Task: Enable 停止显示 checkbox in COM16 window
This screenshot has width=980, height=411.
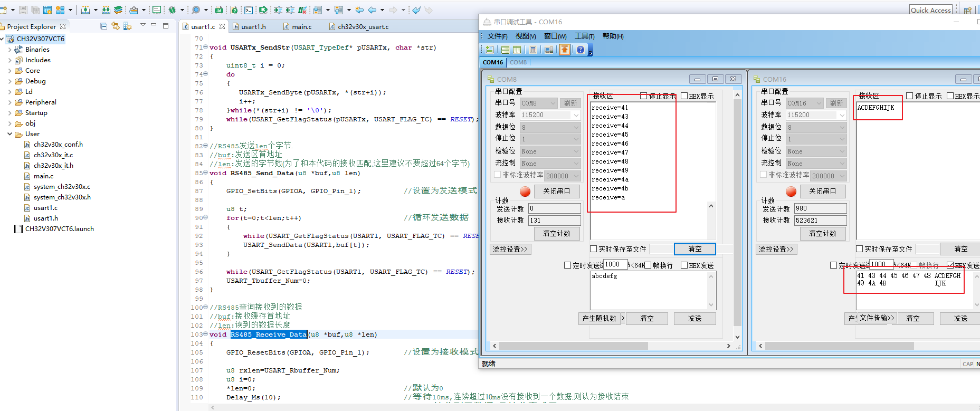Action: tap(909, 96)
